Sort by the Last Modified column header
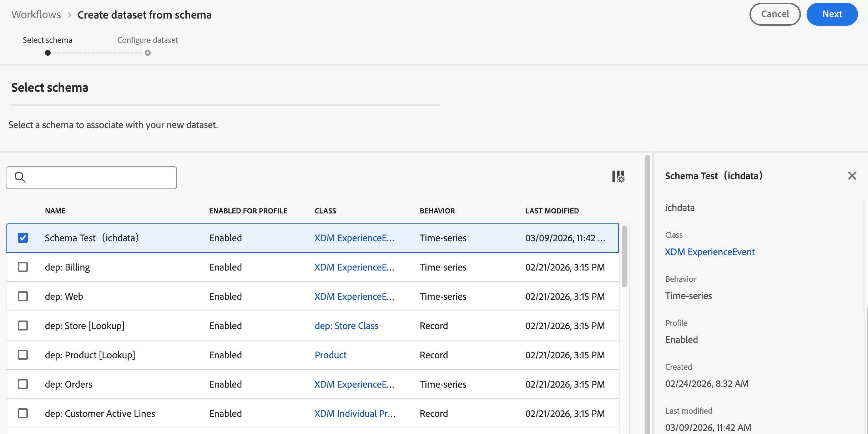 click(x=552, y=211)
